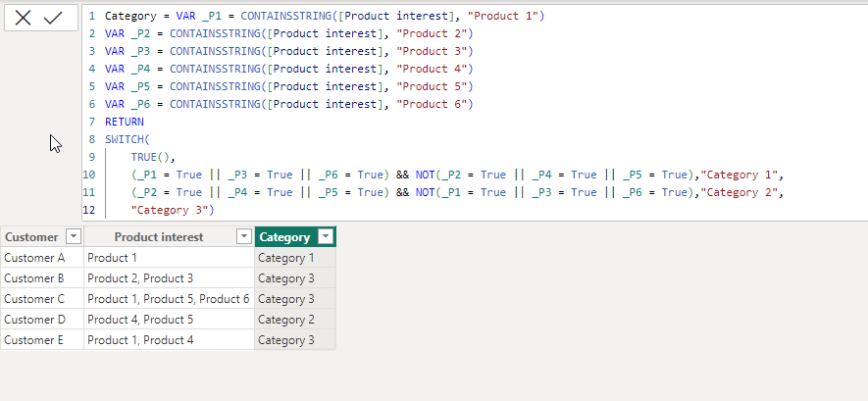Click the 'Product 2, Product 3' cell
The image size is (868, 401).
click(169, 278)
